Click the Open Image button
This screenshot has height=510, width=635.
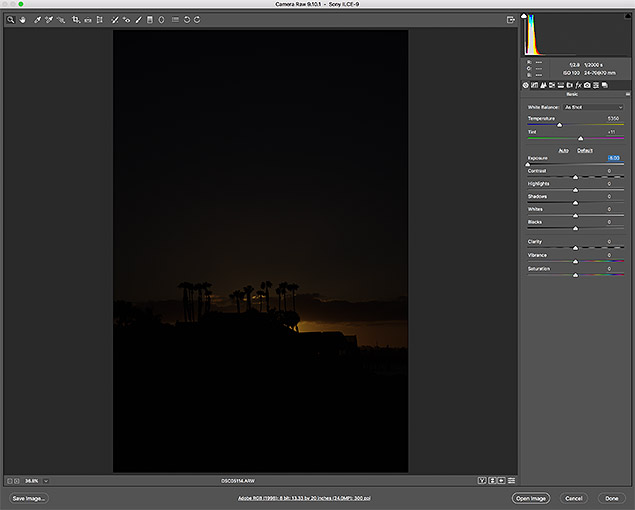(x=530, y=497)
